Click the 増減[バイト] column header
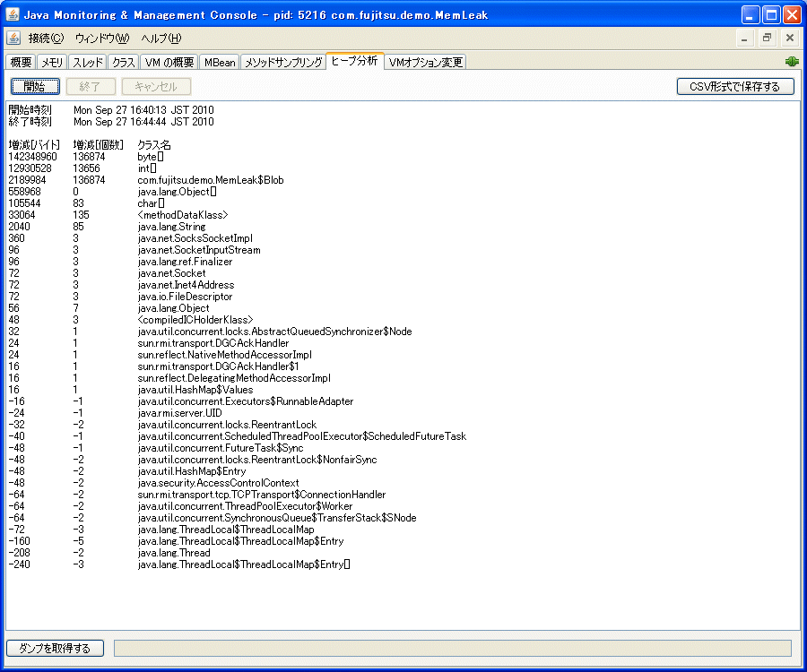Image resolution: width=807 pixels, height=672 pixels. (x=34, y=145)
